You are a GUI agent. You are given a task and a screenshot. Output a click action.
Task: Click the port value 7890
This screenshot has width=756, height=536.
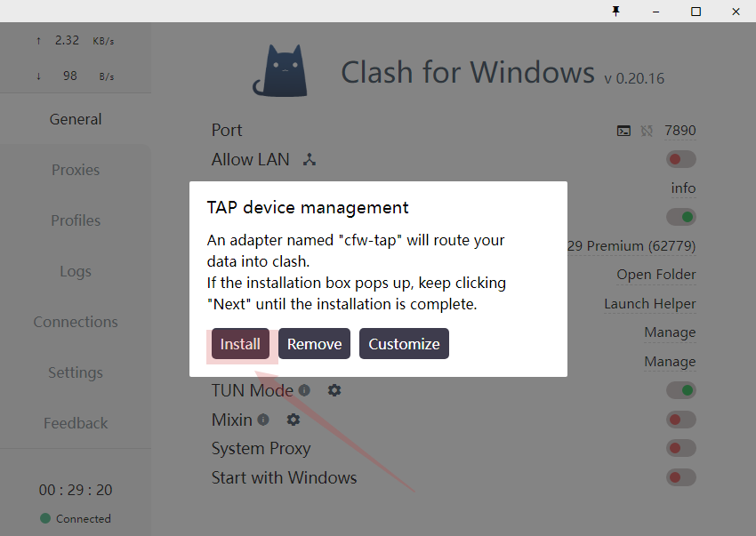click(680, 131)
